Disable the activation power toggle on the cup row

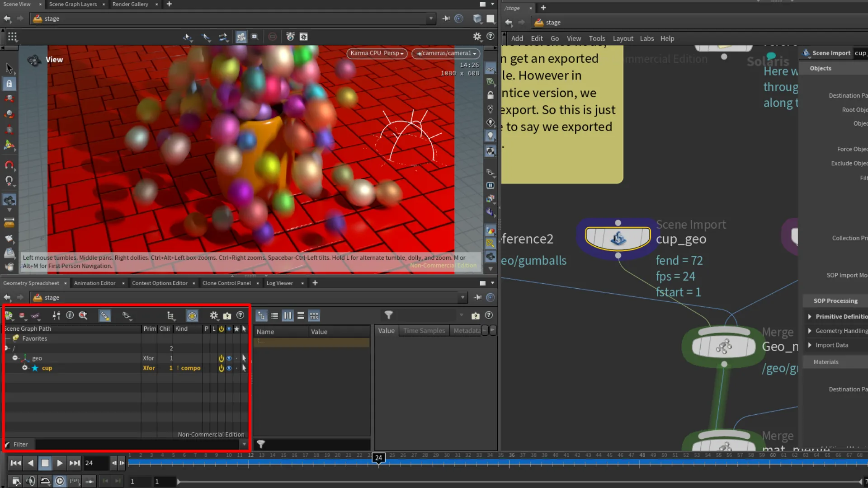pyautogui.click(x=221, y=368)
